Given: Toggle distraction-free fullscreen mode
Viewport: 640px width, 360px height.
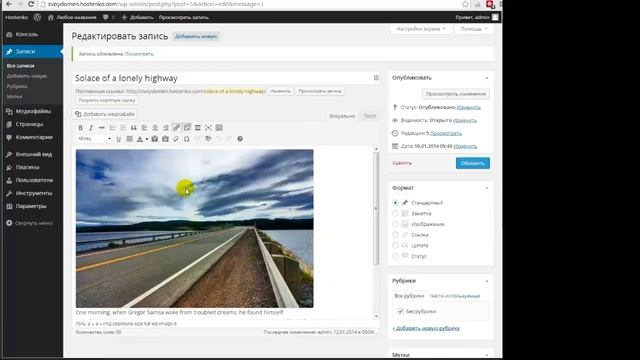Looking at the screenshot, I should pos(208,128).
